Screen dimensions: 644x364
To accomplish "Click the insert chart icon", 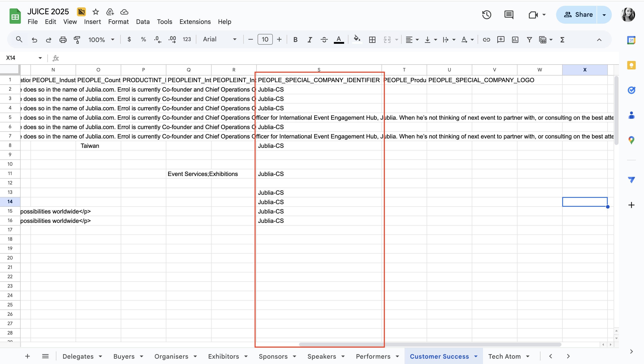I will click(x=515, y=40).
